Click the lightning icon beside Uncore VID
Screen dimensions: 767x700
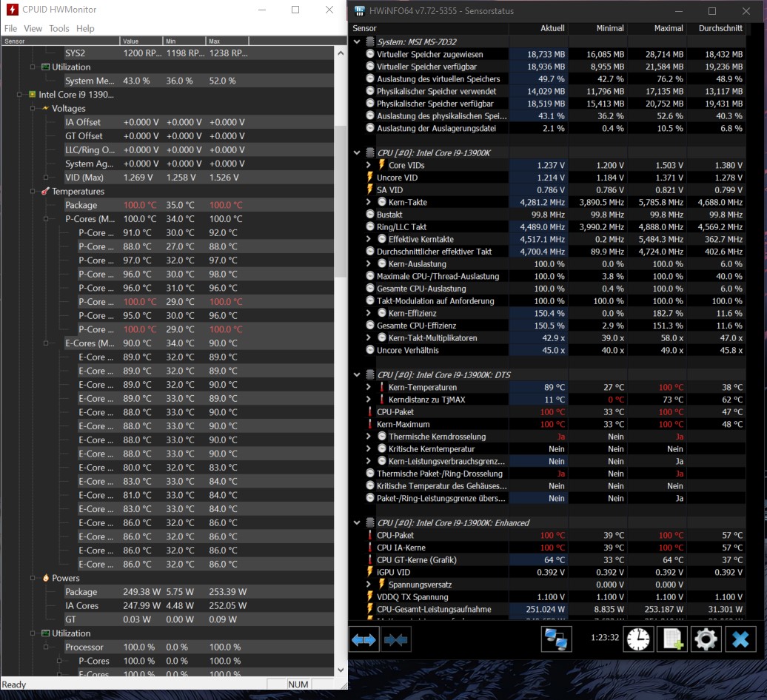[x=370, y=177]
